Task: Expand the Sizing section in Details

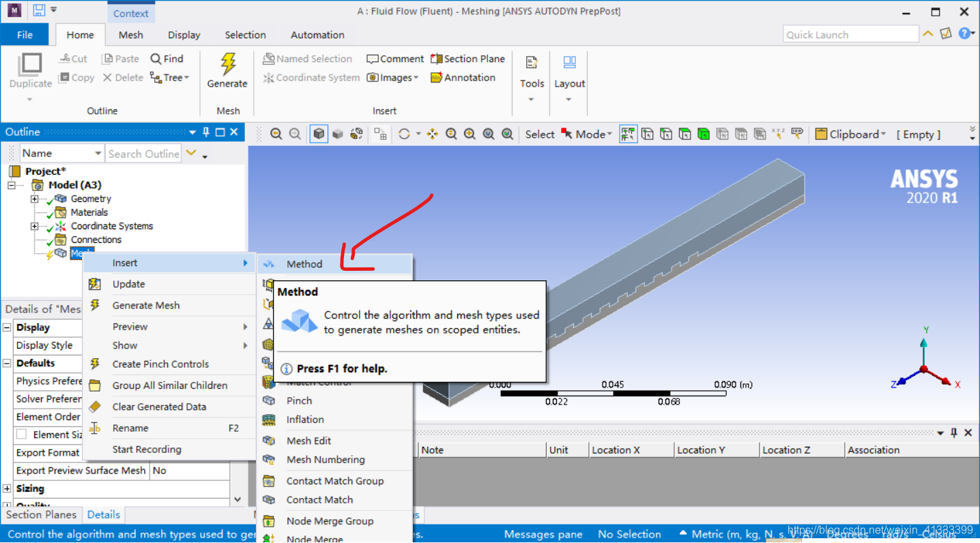Action: click(7, 488)
